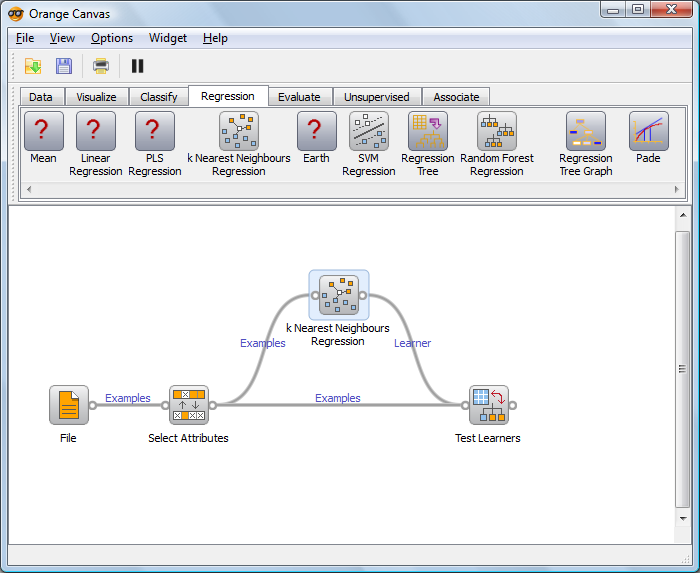This screenshot has height=573, width=700.
Task: Select the File widget on canvas
Action: tap(69, 405)
